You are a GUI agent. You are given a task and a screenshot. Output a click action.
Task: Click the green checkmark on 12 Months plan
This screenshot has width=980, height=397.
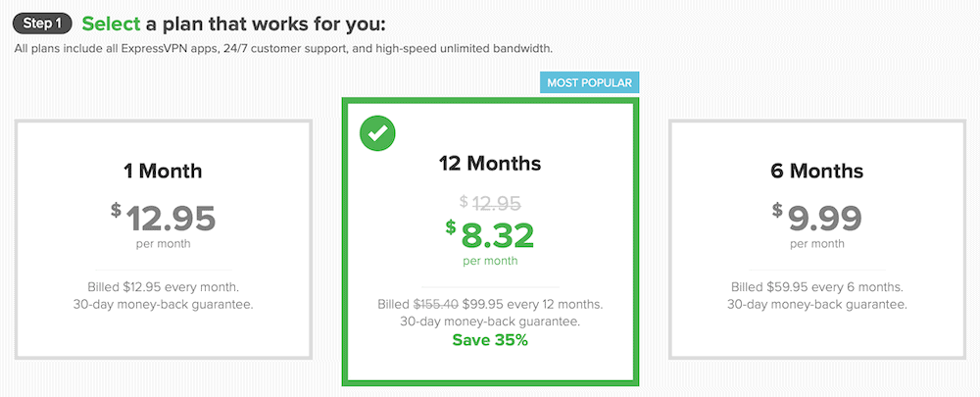coord(376,134)
